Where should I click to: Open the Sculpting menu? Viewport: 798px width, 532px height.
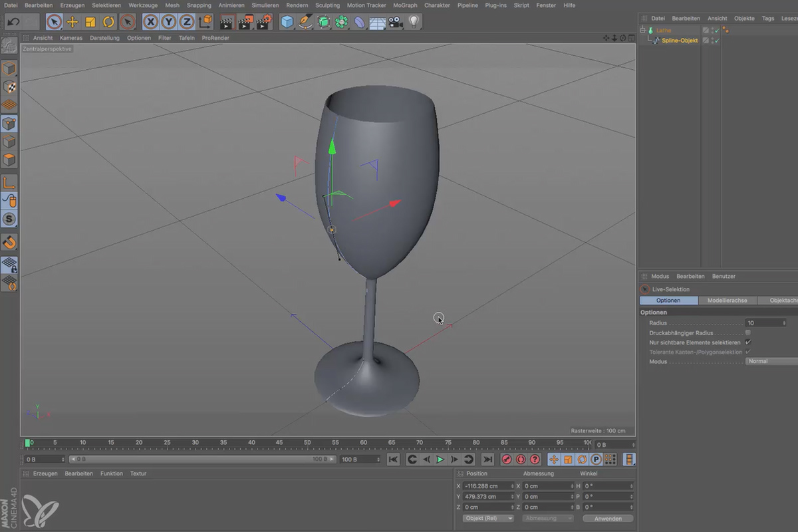click(327, 5)
